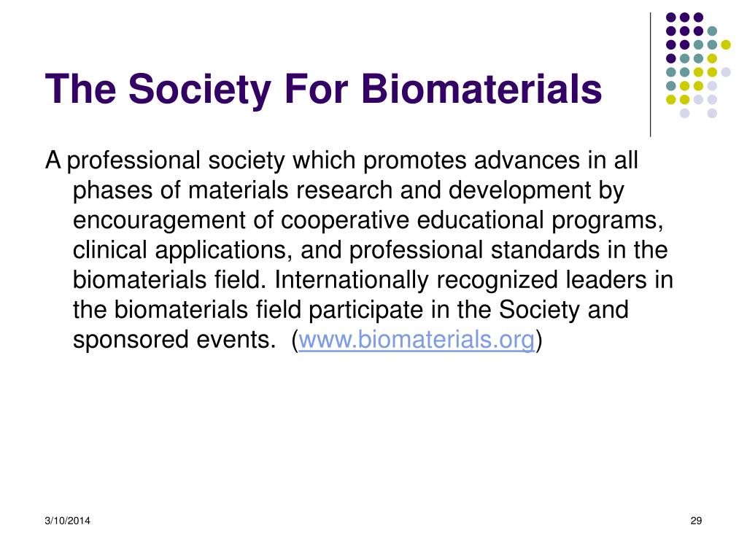Click the words recognized leaders in the paragraph
747x560 pixels.
pos(542,280)
